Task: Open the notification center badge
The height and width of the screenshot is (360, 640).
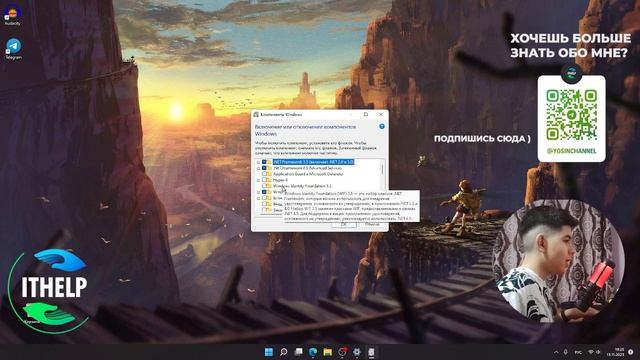Action: (x=631, y=352)
